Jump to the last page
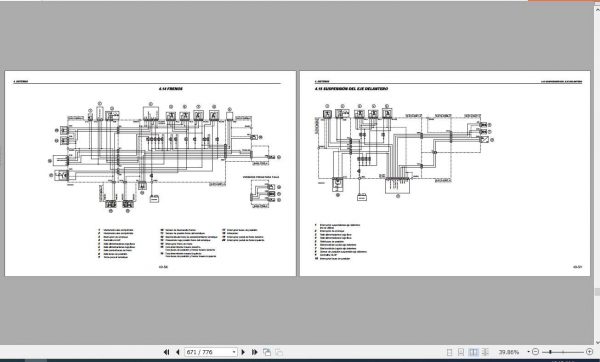 tap(254, 352)
